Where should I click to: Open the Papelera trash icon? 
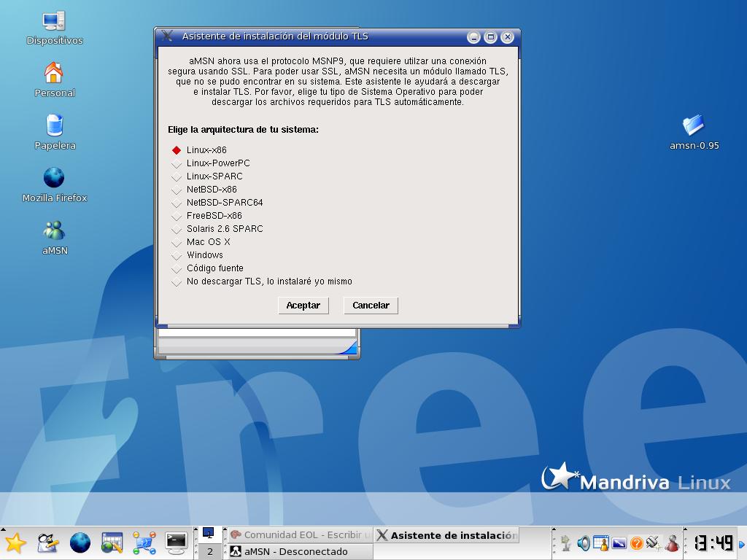55,133
